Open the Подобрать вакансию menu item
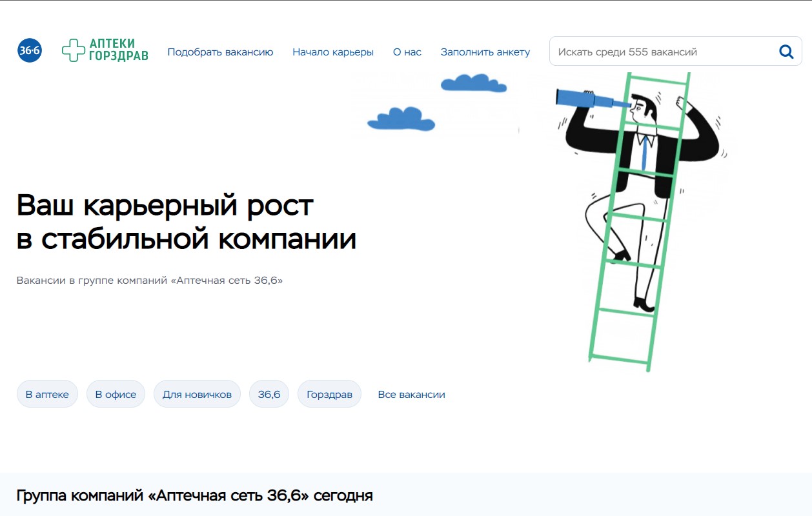Viewport: 812px width, 516px height. (x=220, y=52)
